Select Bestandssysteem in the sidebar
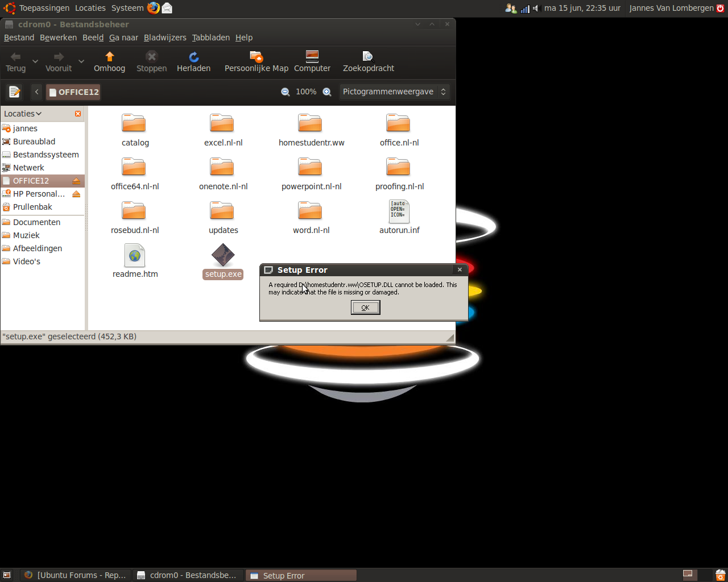This screenshot has height=582, width=728. tap(43, 155)
